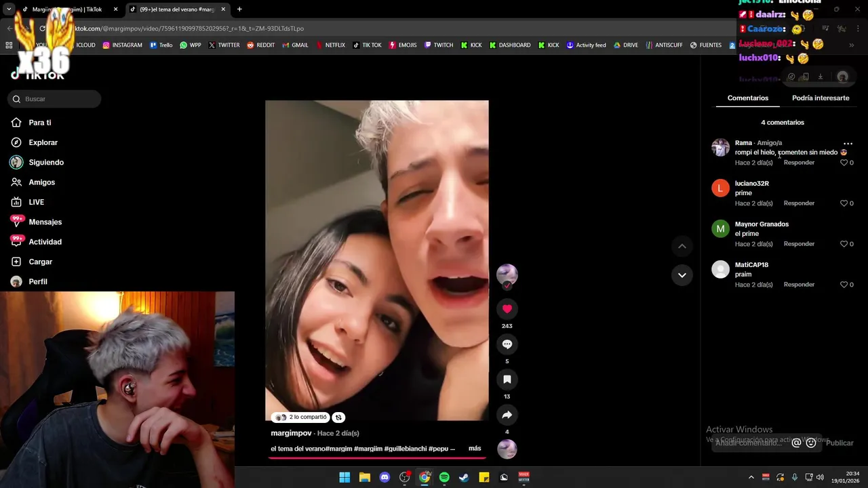Open Discord from taskbar

pos(384,477)
